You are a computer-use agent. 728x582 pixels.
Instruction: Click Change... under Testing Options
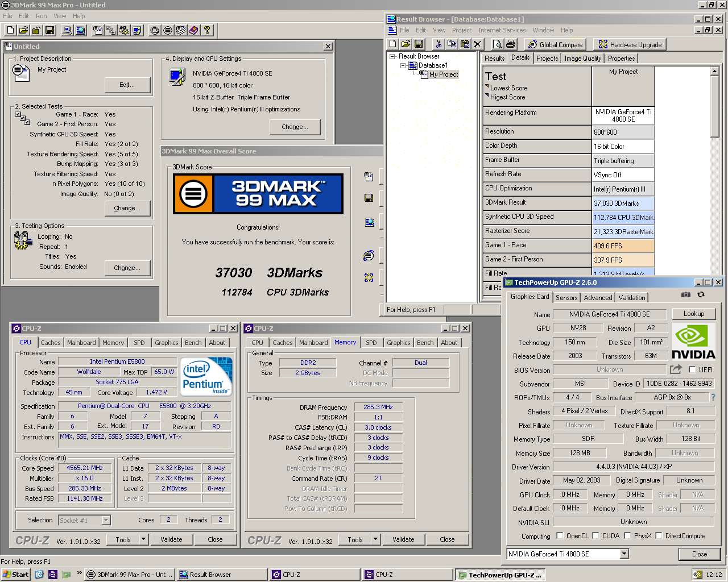coord(127,268)
